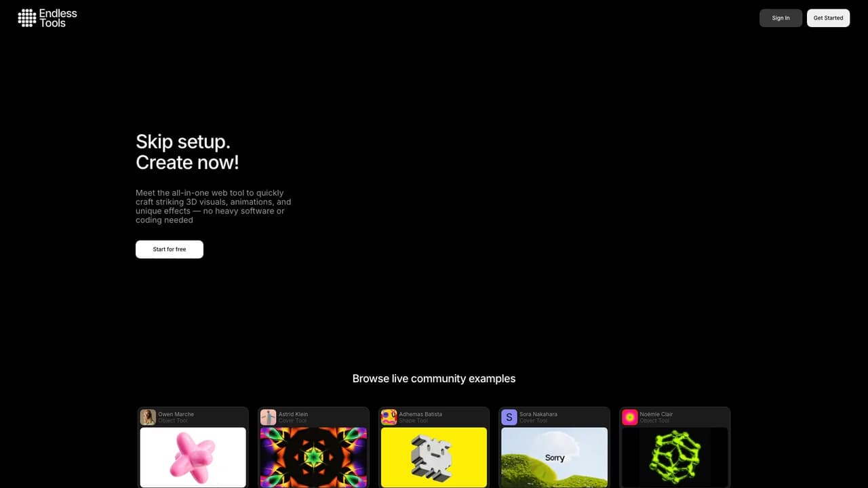This screenshot has height=488, width=868.
Task: Select the name Adhemas Batista
Action: click(x=420, y=414)
